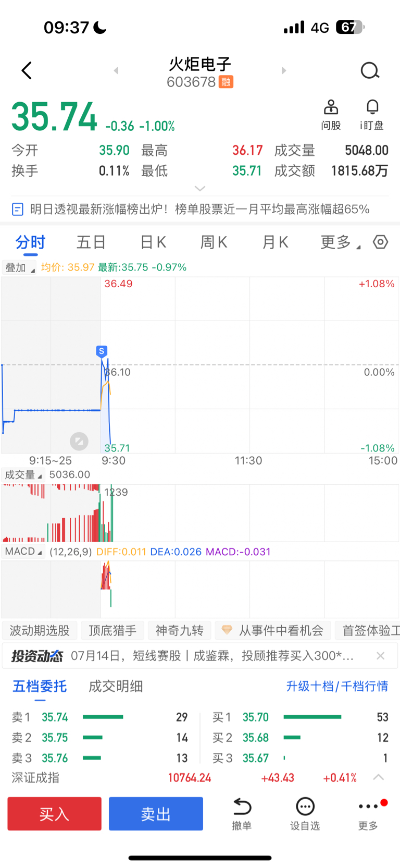
Task: Open chart settings hexagon icon
Action: click(x=381, y=242)
